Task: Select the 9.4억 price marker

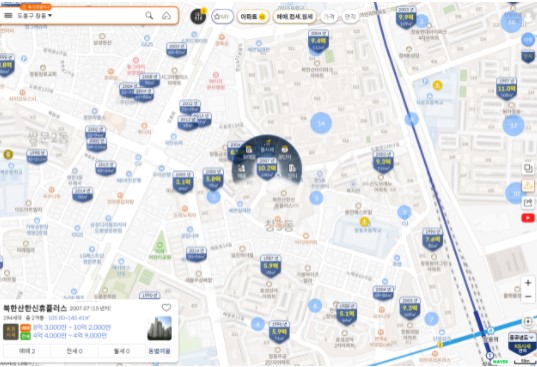Action: [x=318, y=41]
